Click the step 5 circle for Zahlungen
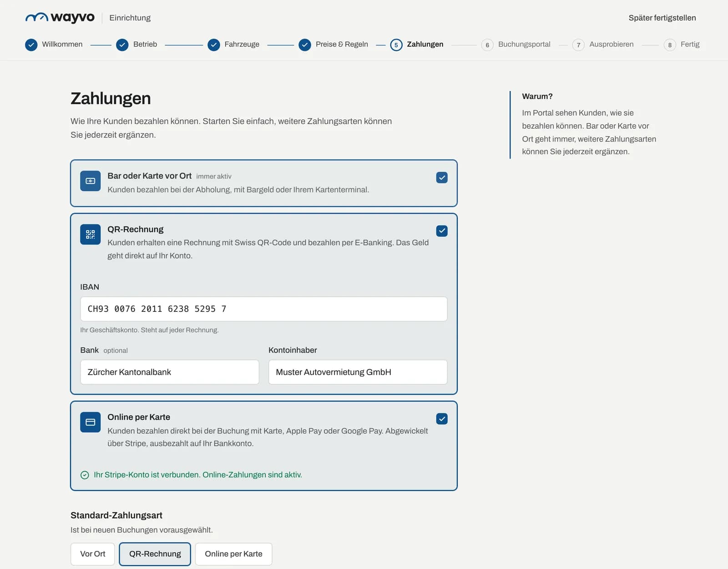Image resolution: width=728 pixels, height=569 pixels. [x=396, y=45]
